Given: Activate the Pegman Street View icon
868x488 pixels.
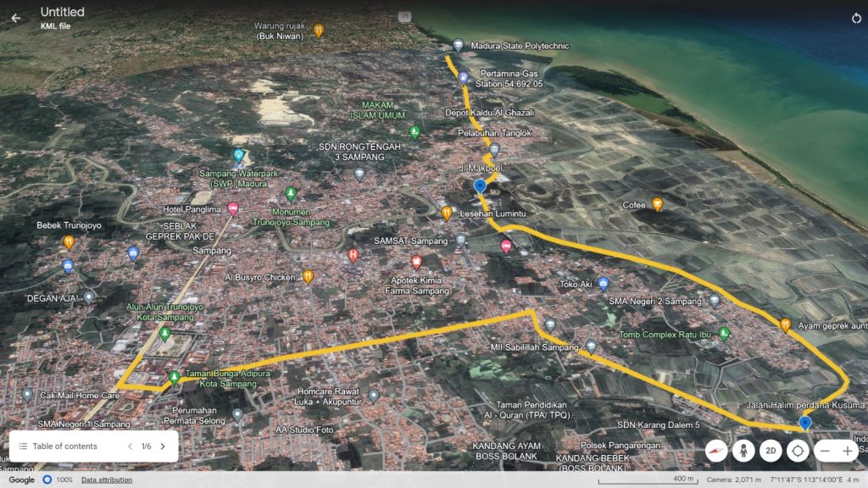Looking at the screenshot, I should [x=743, y=452].
